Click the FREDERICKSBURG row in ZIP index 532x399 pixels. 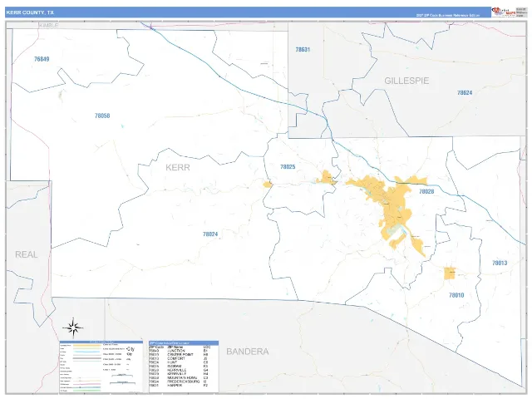179,382
